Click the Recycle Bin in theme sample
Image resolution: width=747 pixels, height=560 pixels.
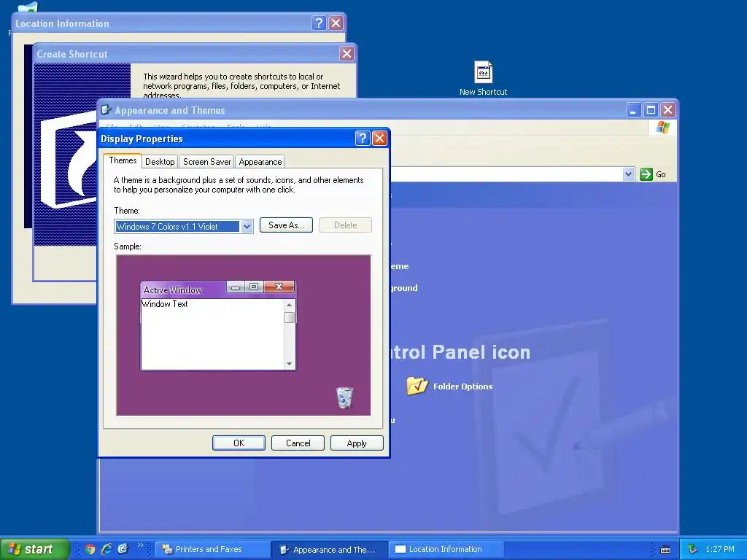tap(344, 397)
